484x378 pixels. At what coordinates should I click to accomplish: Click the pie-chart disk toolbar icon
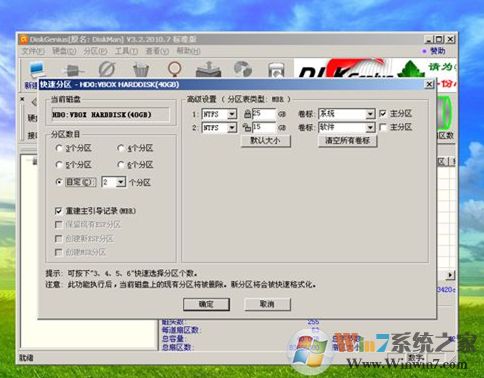243,69
